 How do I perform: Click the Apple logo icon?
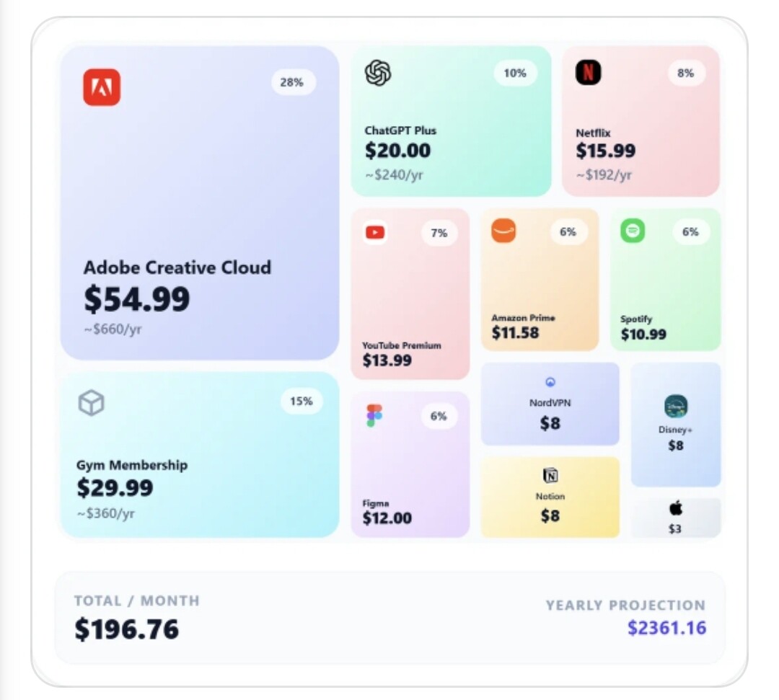tap(676, 509)
